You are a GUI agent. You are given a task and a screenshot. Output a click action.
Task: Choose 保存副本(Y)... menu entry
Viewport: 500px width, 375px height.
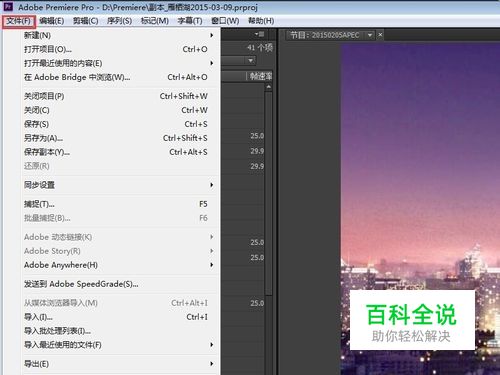(119, 152)
